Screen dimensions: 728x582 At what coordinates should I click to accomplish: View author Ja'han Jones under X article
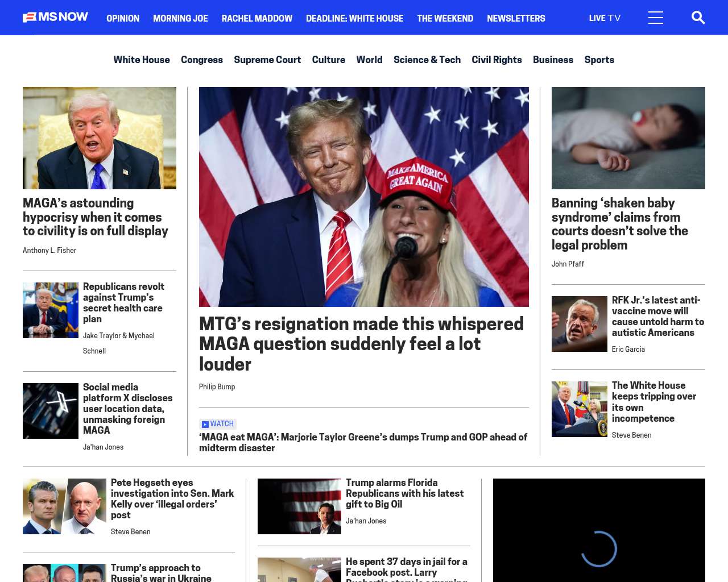tap(103, 447)
